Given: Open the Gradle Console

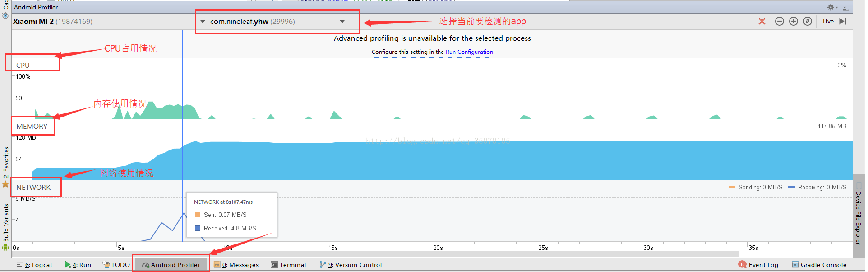Looking at the screenshot, I should click(819, 265).
